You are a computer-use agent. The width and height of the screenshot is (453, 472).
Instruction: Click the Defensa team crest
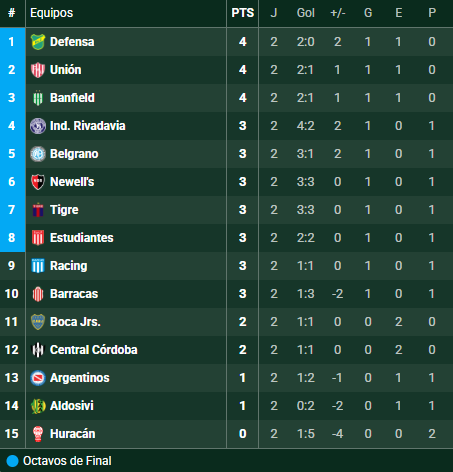(x=38, y=42)
